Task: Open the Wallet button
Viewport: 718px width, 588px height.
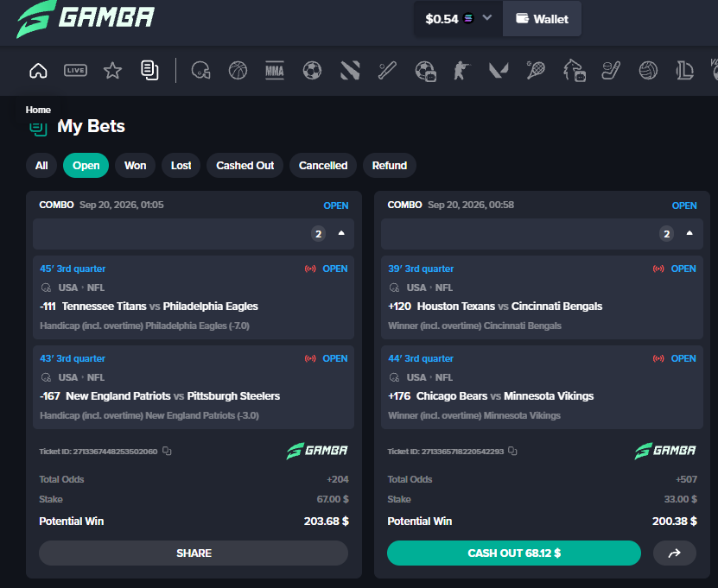Action: point(542,19)
